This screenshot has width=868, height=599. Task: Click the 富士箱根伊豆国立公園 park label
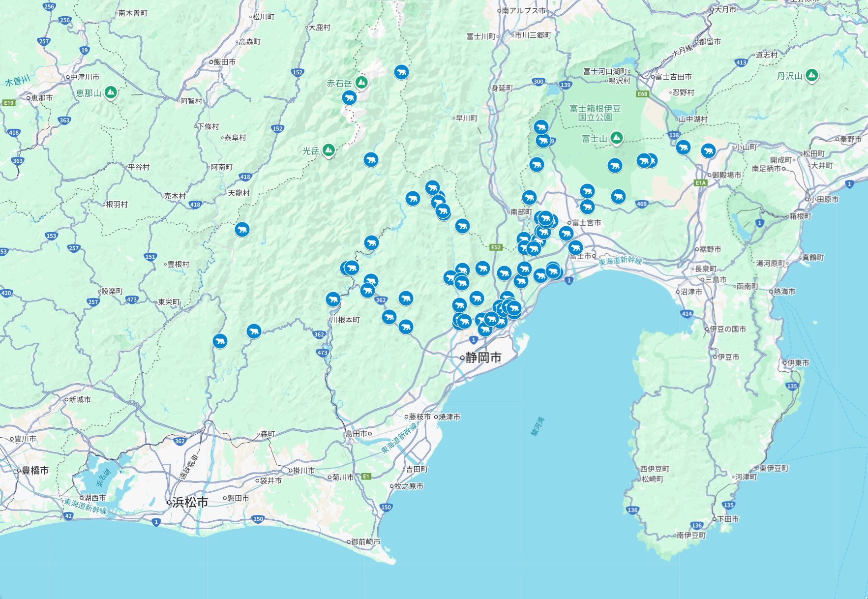tap(595, 113)
